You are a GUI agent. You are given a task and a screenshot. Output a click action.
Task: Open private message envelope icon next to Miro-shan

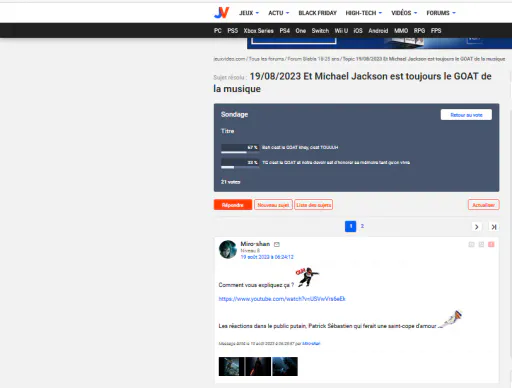point(277,244)
